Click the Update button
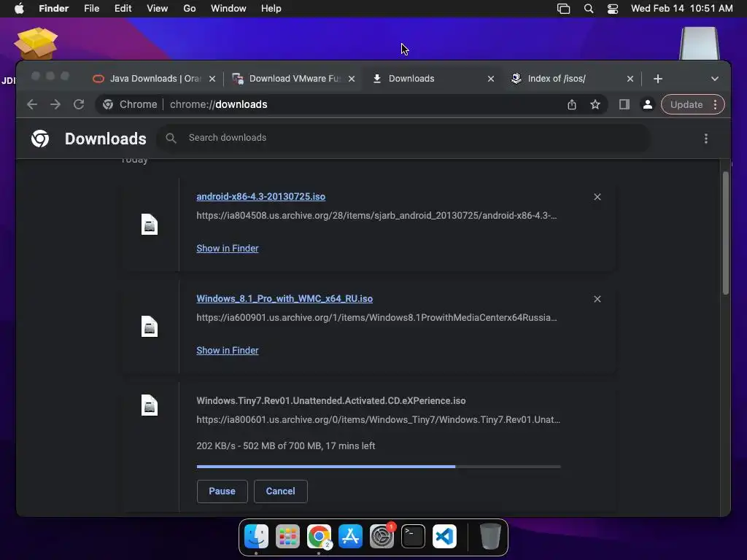Screen dimensions: 747x560 (x=686, y=104)
